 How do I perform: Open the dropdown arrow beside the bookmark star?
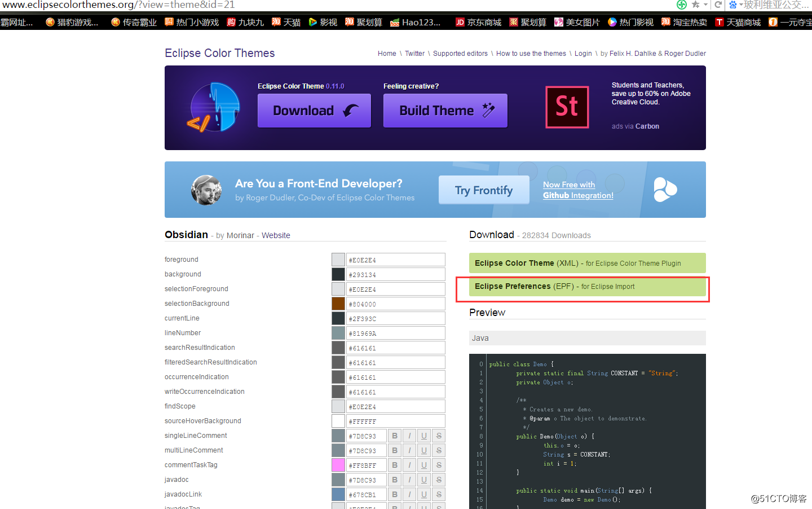[704, 5]
